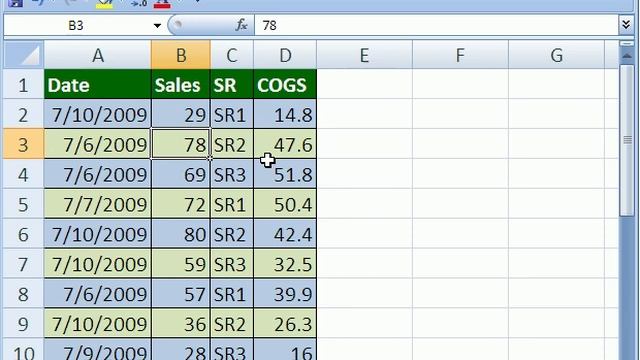The width and height of the screenshot is (640, 360).
Task: Select column E header
Action: tap(364, 55)
